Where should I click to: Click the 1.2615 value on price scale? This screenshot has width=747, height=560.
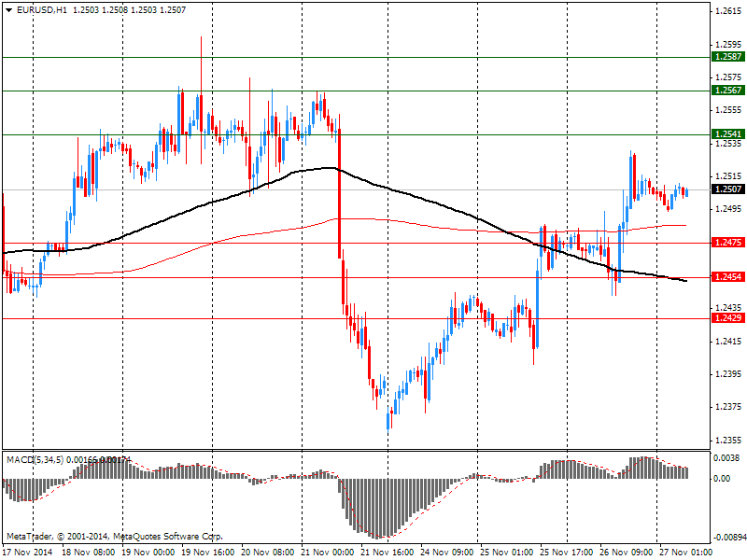(727, 11)
